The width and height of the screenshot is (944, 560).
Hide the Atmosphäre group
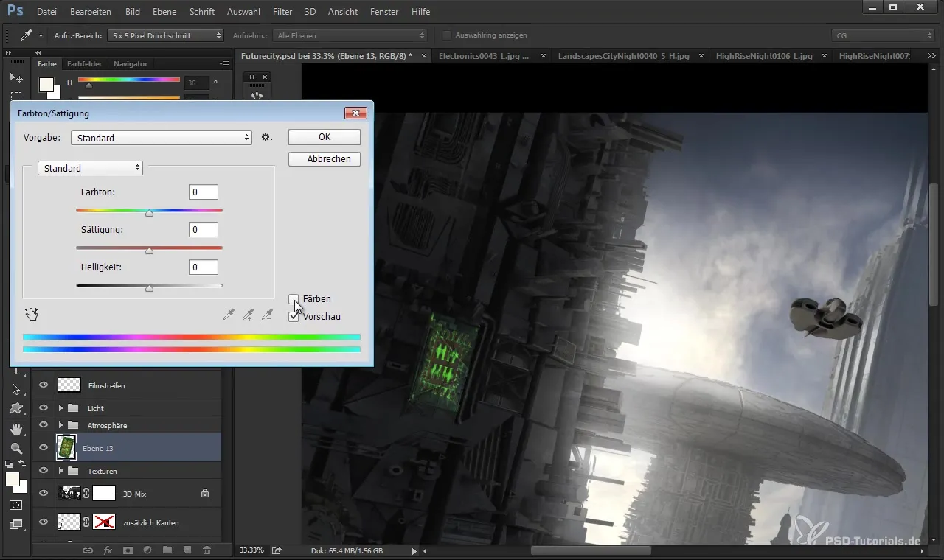point(44,425)
